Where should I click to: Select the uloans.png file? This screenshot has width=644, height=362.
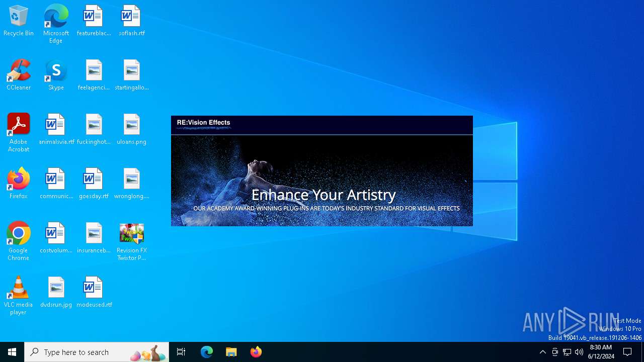pyautogui.click(x=131, y=129)
